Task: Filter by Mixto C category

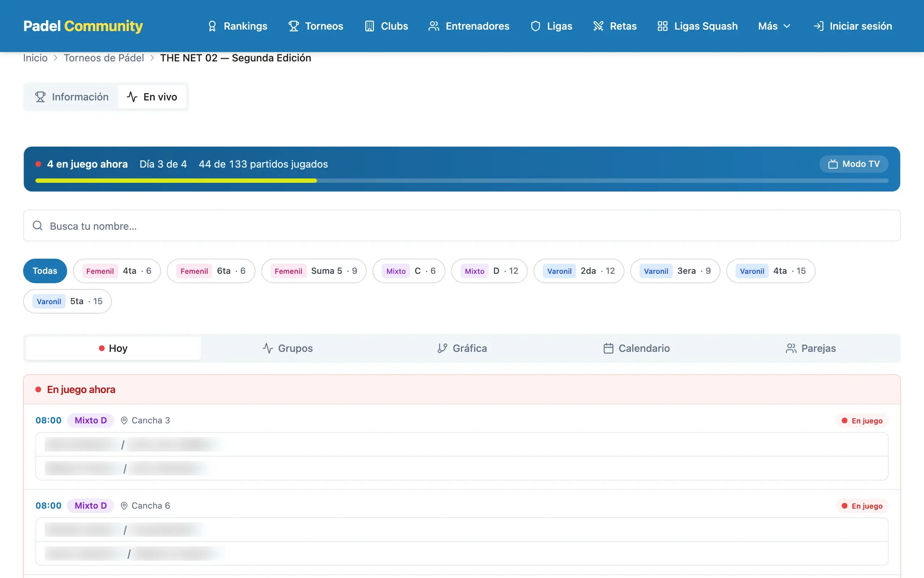Action: coord(409,271)
